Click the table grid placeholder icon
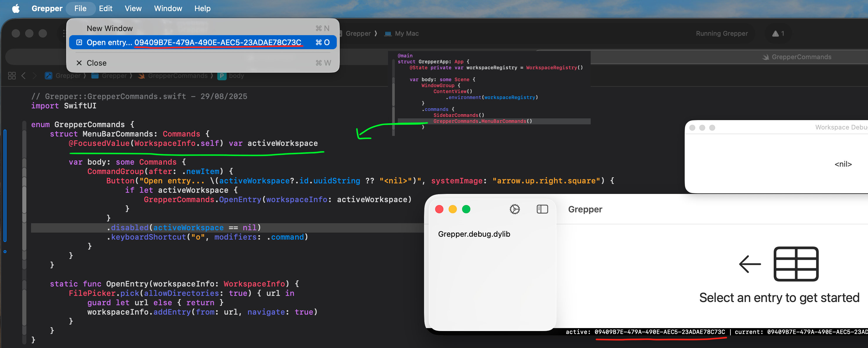This screenshot has height=348, width=868. (x=796, y=264)
